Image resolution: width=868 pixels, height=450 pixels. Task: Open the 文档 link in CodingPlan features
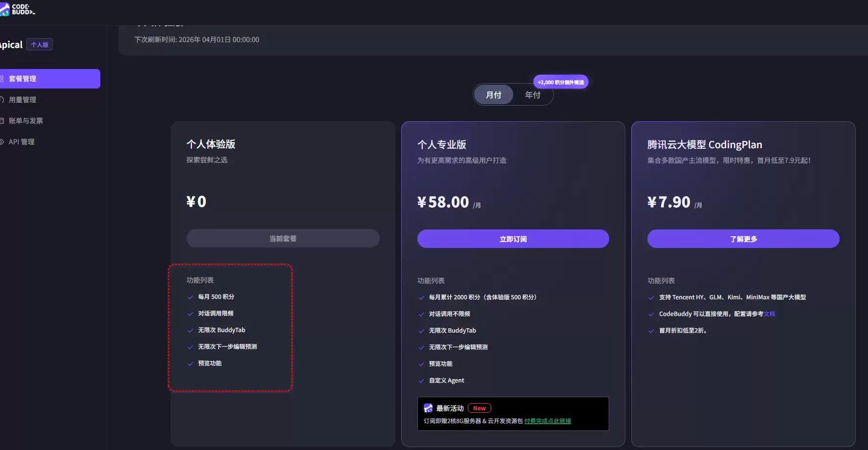[x=769, y=314]
